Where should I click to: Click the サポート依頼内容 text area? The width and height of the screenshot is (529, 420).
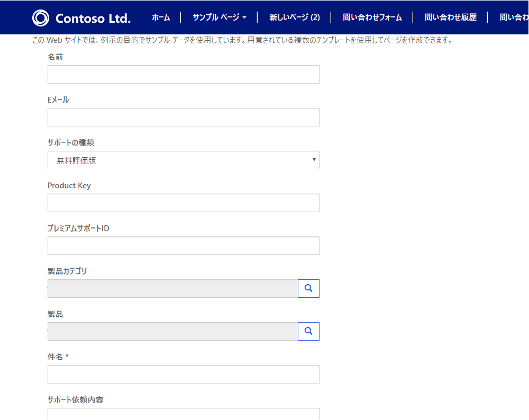tap(184, 414)
